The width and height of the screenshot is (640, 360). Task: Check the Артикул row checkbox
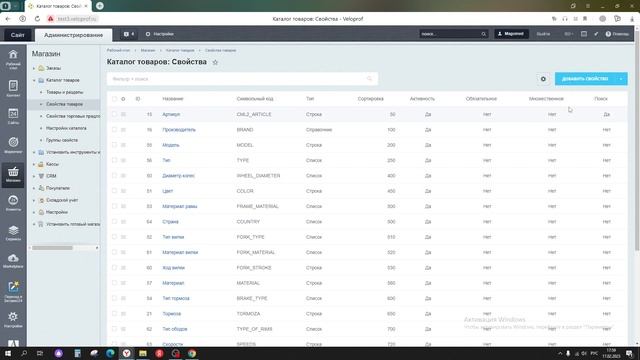point(114,114)
